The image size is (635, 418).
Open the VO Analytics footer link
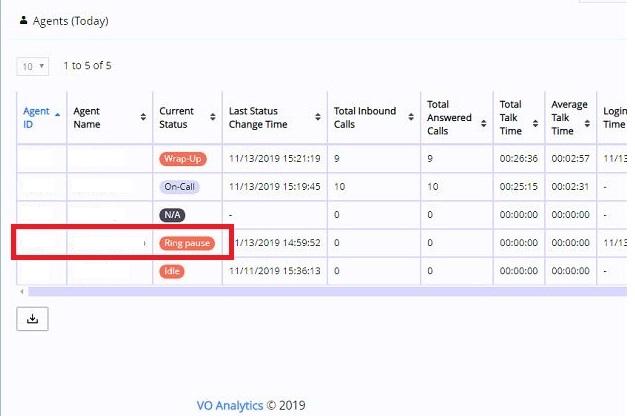point(229,406)
